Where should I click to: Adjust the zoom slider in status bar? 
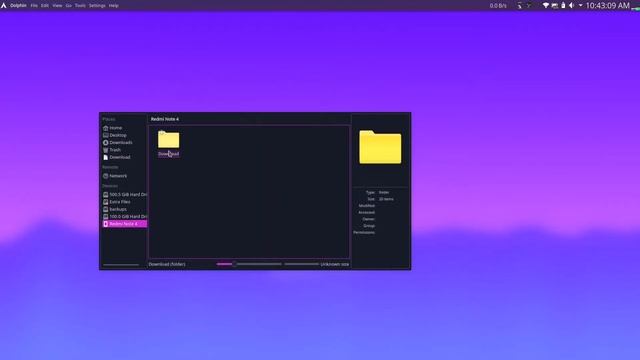tap(249, 264)
